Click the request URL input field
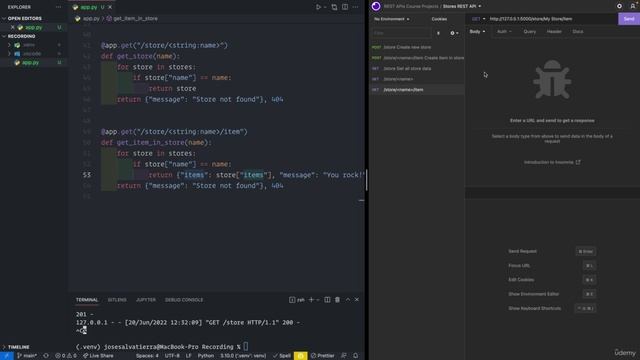Image resolution: width=640 pixels, height=360 pixels. tap(552, 19)
